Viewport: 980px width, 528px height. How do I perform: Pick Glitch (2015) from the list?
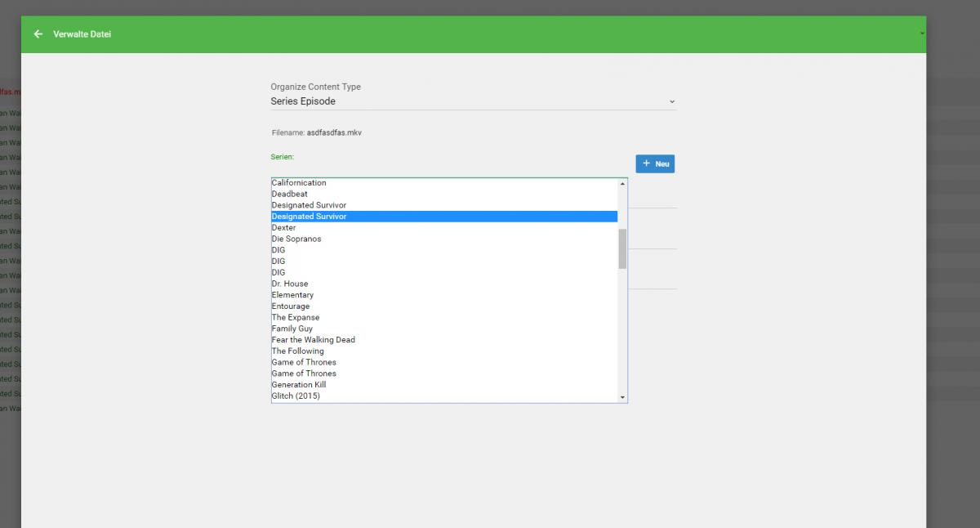tap(444, 396)
